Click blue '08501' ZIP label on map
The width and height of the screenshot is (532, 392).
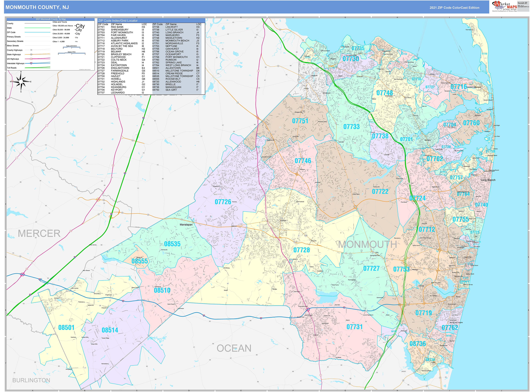point(66,328)
